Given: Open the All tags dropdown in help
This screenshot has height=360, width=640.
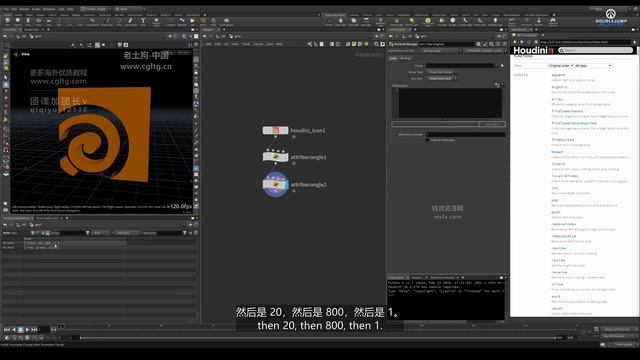Looking at the screenshot, I should point(593,66).
